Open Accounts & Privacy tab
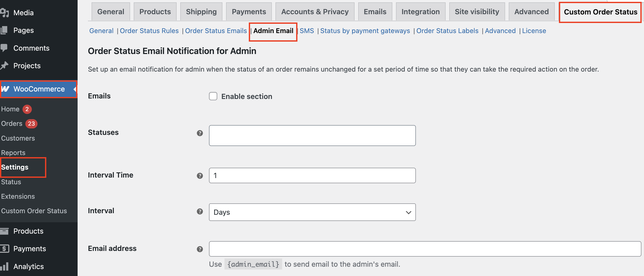 point(315,12)
